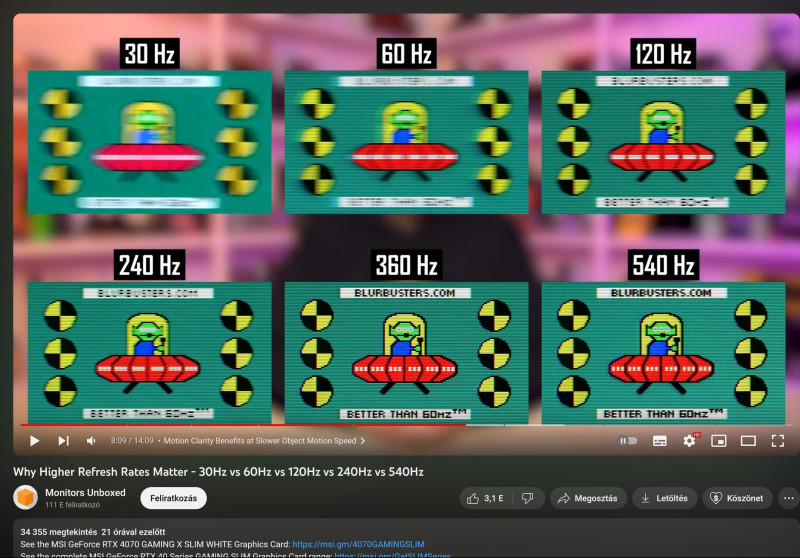
Task: Turn on subtitles/captions
Action: click(x=660, y=441)
